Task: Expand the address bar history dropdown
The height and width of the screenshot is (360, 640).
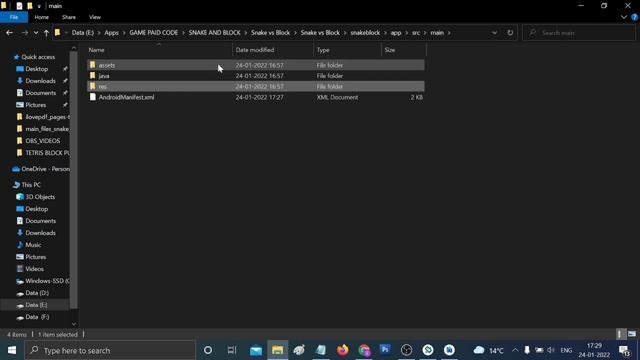Action: coord(494,33)
